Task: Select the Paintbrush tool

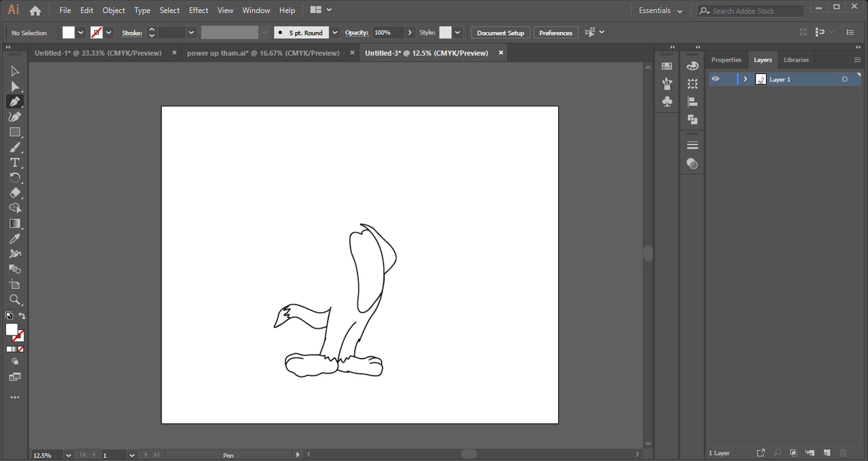Action: 15,147
